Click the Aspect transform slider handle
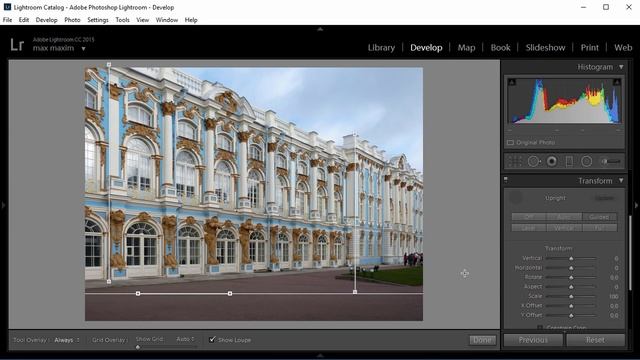Viewport: 640px width, 360px height. pos(571,287)
